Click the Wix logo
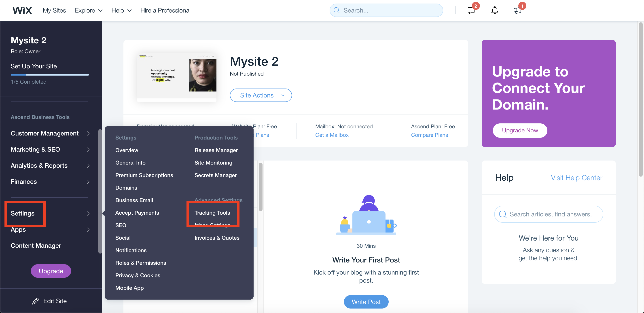 coord(22,10)
